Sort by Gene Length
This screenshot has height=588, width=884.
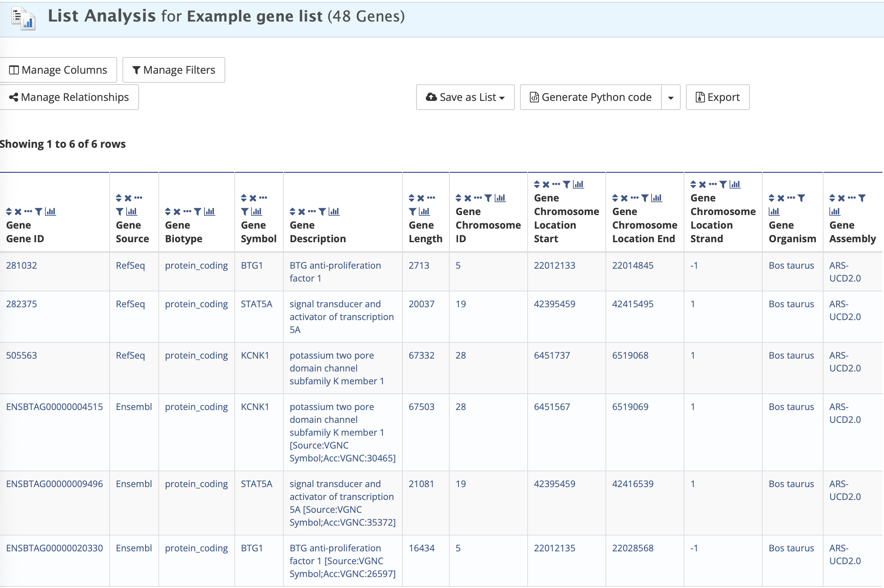point(412,198)
